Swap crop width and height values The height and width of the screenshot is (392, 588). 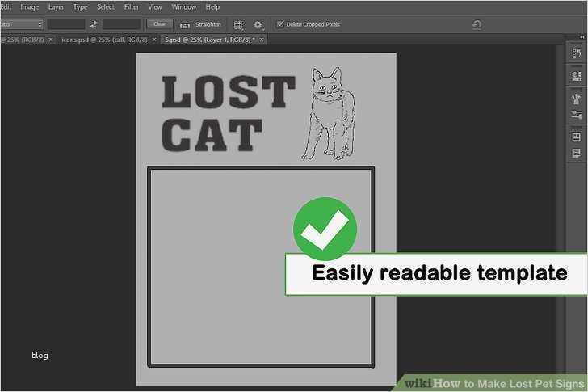tap(94, 24)
